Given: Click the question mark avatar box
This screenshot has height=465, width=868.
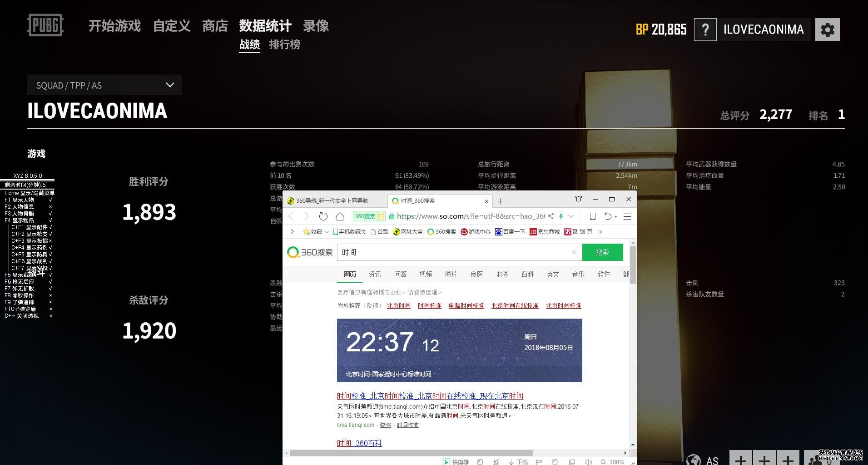Looking at the screenshot, I should click(705, 30).
